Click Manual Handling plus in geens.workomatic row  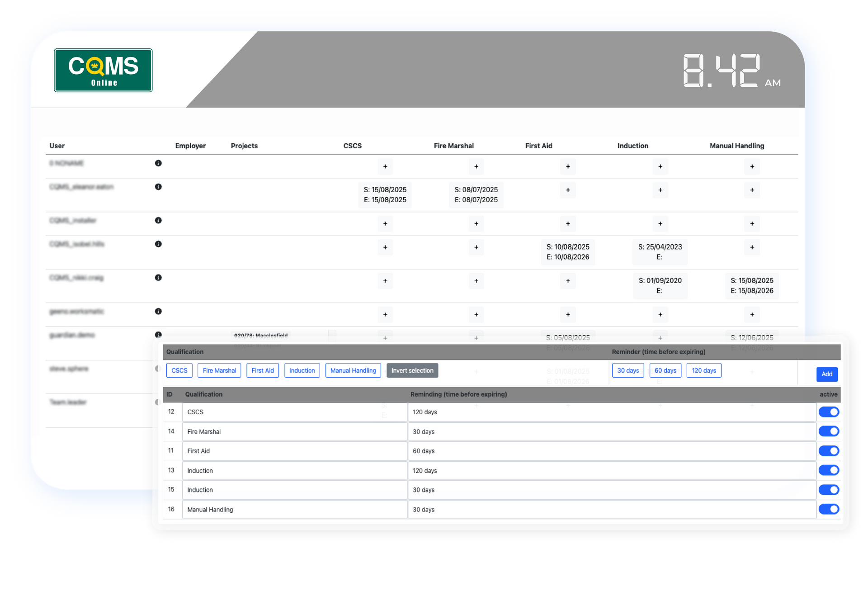[752, 315]
